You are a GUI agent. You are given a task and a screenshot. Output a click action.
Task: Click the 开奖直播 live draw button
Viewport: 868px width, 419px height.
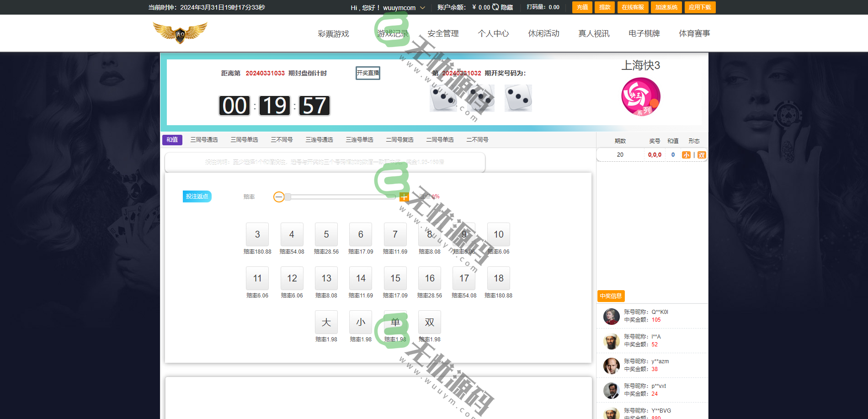tap(368, 73)
